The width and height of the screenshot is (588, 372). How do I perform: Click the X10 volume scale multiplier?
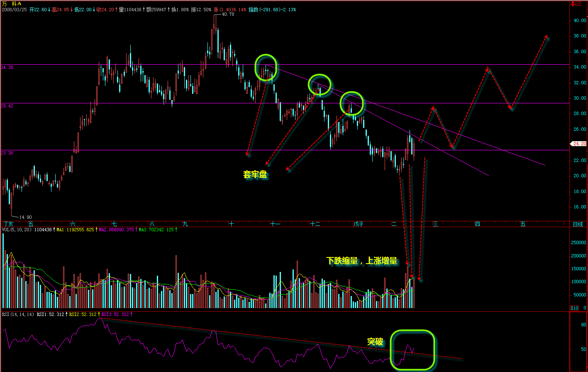point(574,308)
